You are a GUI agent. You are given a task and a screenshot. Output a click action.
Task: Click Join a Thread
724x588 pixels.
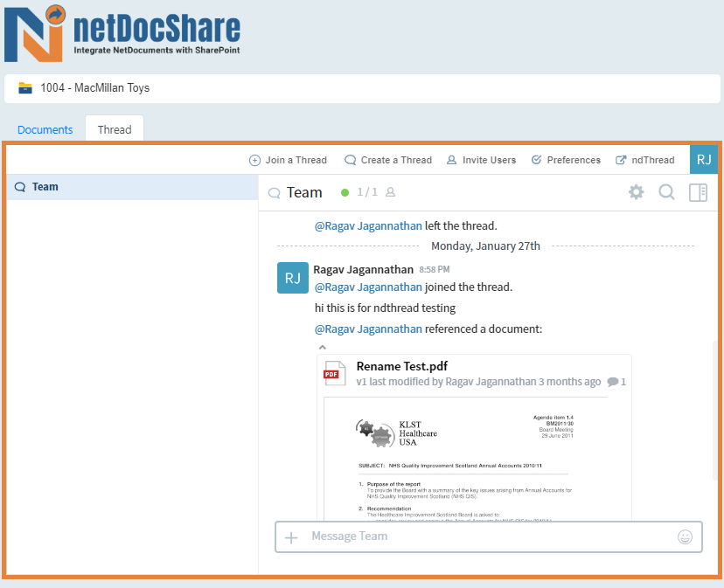(x=289, y=160)
